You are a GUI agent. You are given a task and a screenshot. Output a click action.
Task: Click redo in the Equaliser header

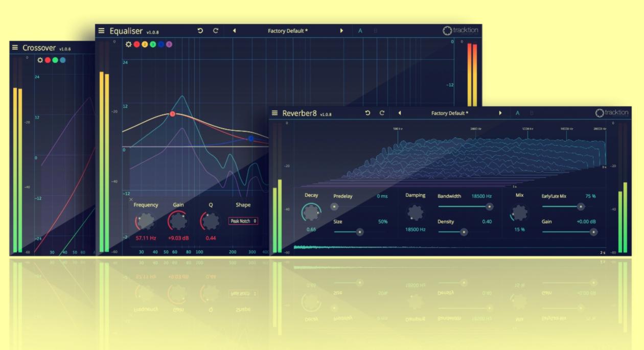216,31
